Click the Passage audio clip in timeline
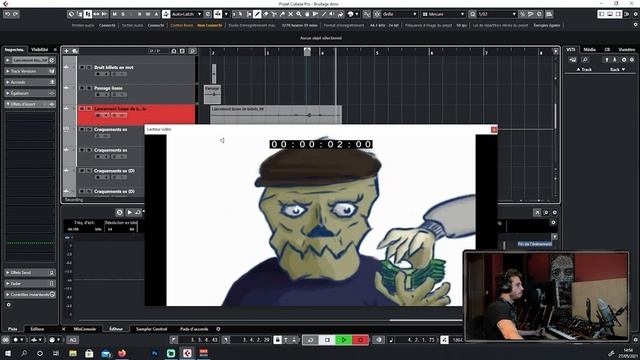Image resolution: width=640 pixels, height=360 pixels. click(212, 94)
